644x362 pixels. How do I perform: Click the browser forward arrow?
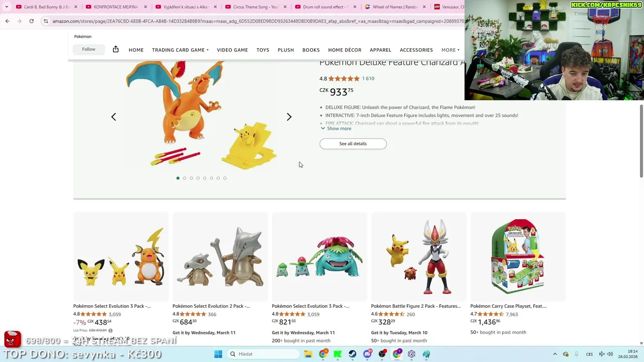click(19, 21)
